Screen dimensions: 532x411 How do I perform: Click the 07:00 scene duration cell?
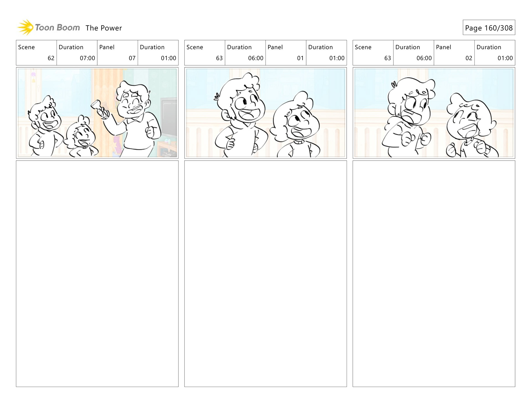[x=77, y=53]
